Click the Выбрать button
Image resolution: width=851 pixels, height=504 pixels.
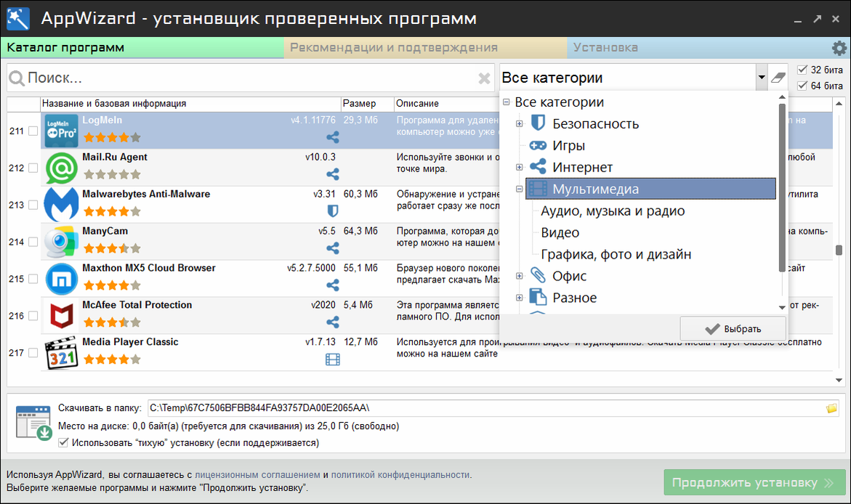click(x=733, y=329)
